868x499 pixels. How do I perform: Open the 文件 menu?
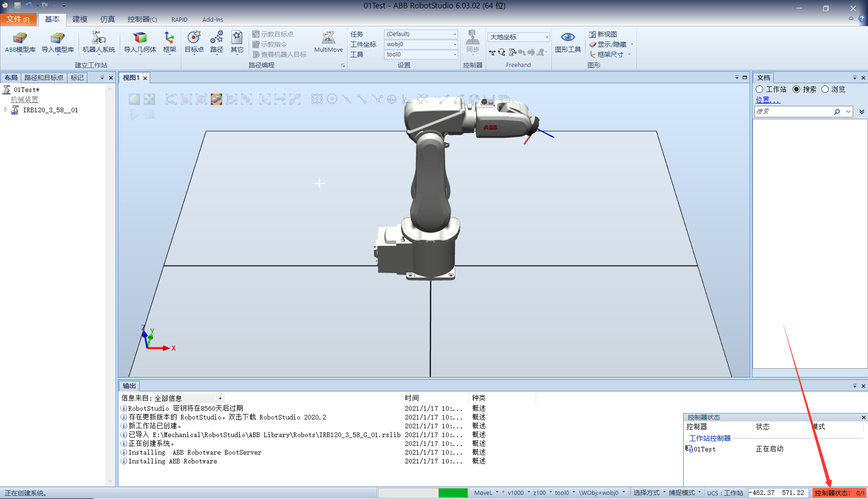point(18,19)
